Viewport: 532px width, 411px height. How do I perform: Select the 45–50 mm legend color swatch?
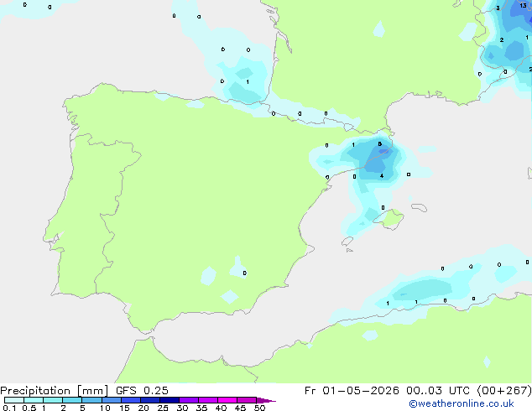[x=247, y=400]
